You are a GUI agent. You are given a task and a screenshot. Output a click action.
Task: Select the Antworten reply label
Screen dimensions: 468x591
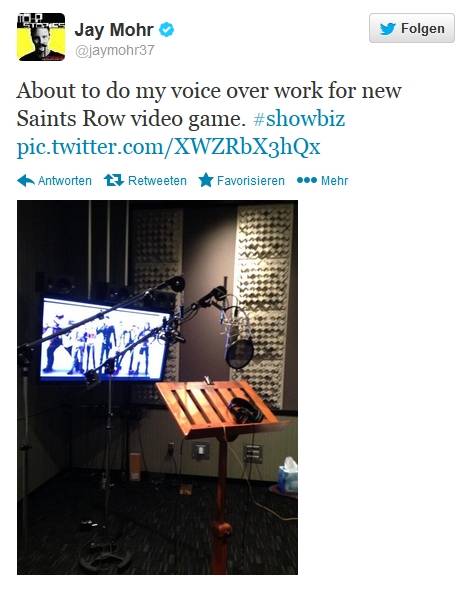click(x=64, y=181)
